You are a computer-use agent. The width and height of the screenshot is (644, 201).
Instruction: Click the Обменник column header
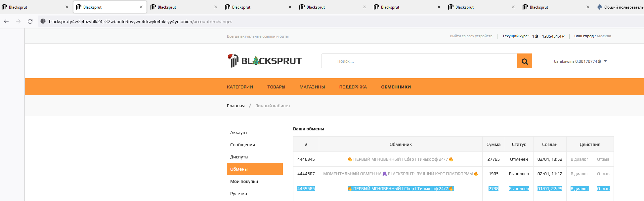click(401, 144)
